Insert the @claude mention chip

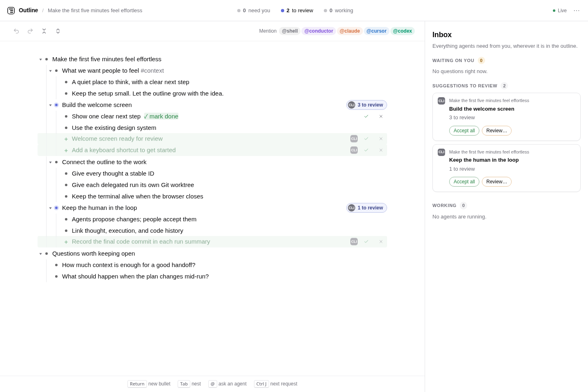coord(350,31)
